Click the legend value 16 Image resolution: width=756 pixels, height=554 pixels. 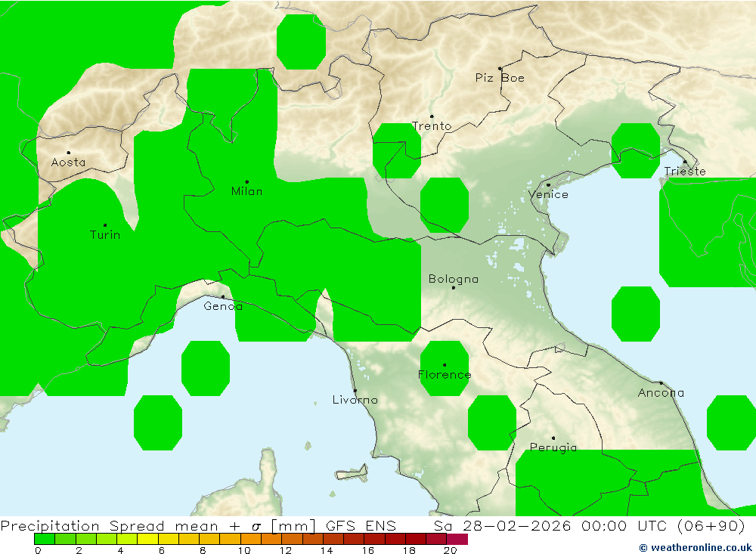tap(368, 550)
